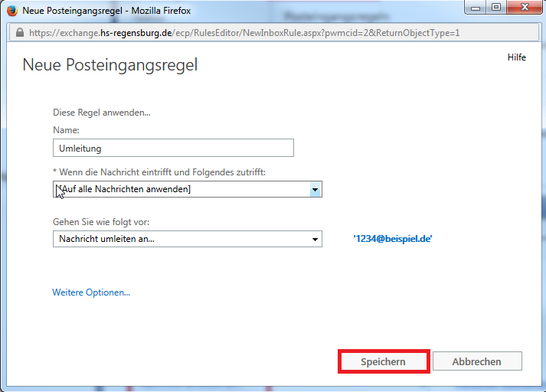The width and height of the screenshot is (546, 392).
Task: Click the Name field containing Umleitung
Action: [x=173, y=148]
